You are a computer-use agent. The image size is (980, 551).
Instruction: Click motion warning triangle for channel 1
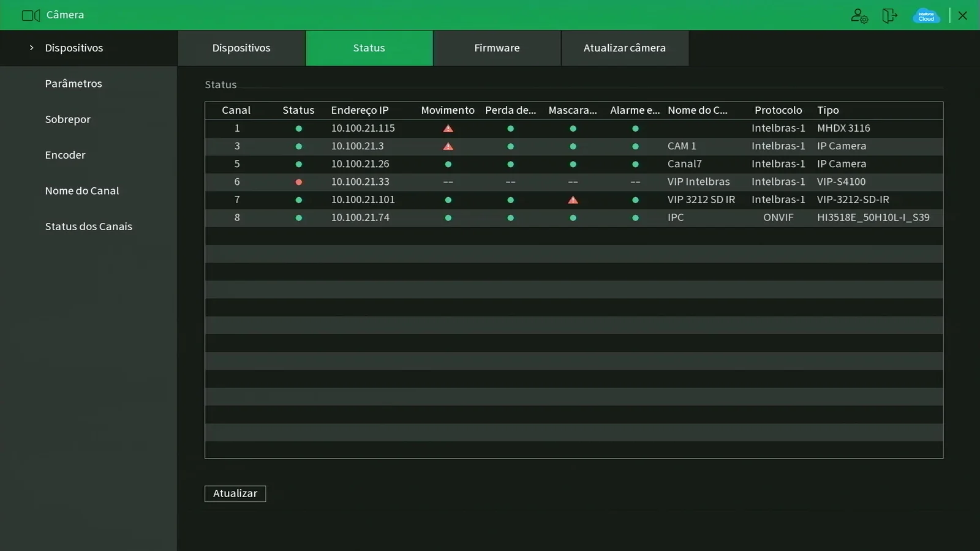pos(448,129)
